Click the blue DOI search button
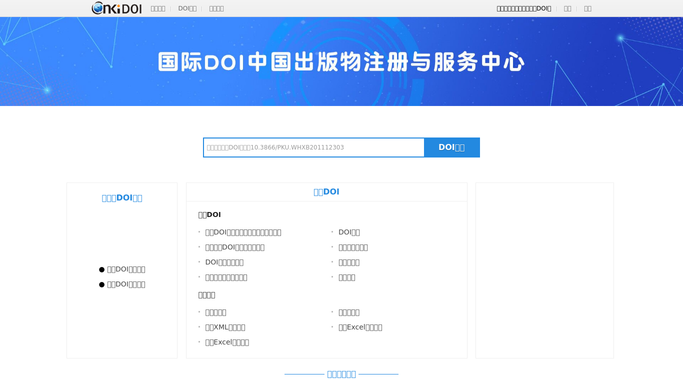 [452, 148]
